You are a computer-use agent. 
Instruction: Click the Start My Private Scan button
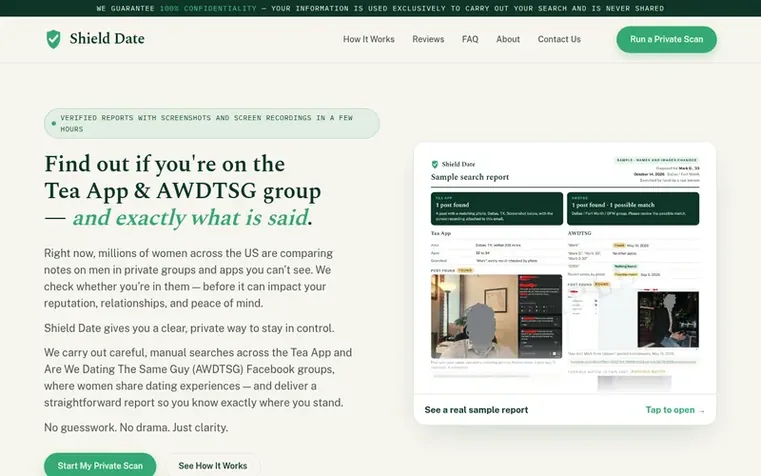(x=100, y=465)
